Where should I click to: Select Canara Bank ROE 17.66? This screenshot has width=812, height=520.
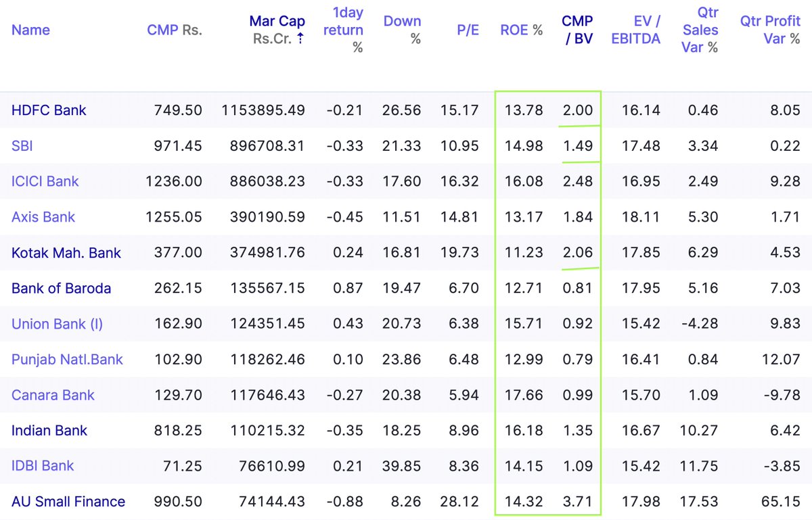click(524, 395)
